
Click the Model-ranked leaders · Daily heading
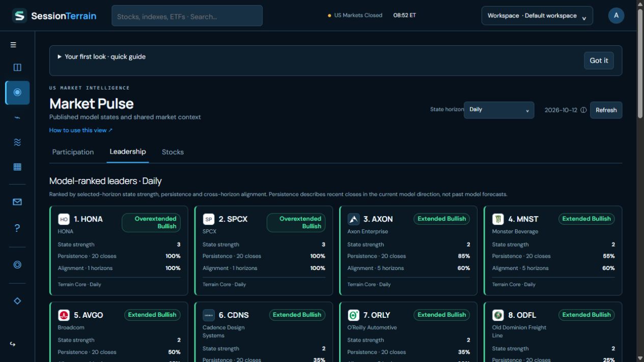[x=105, y=181]
